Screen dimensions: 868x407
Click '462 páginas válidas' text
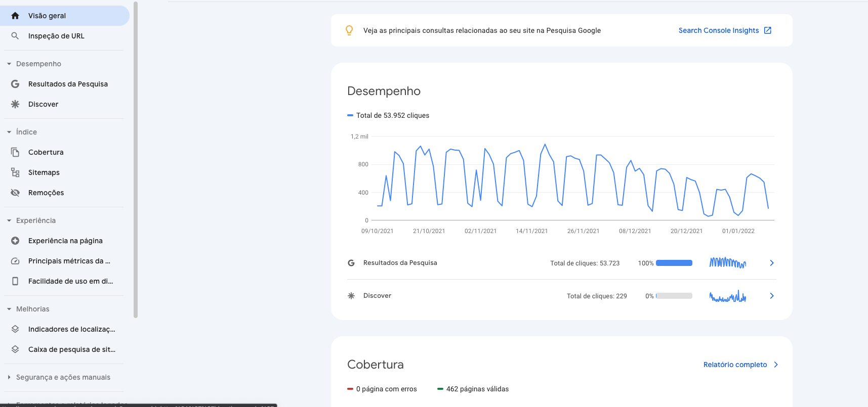coord(477,389)
